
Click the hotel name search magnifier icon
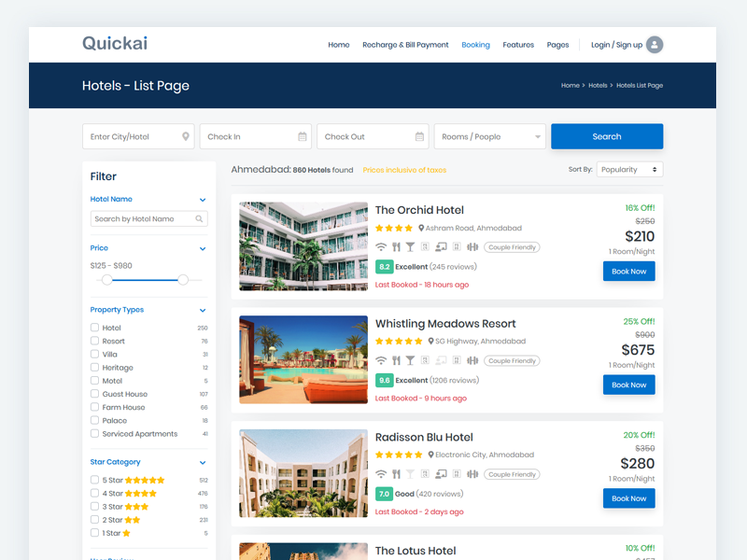click(x=199, y=219)
